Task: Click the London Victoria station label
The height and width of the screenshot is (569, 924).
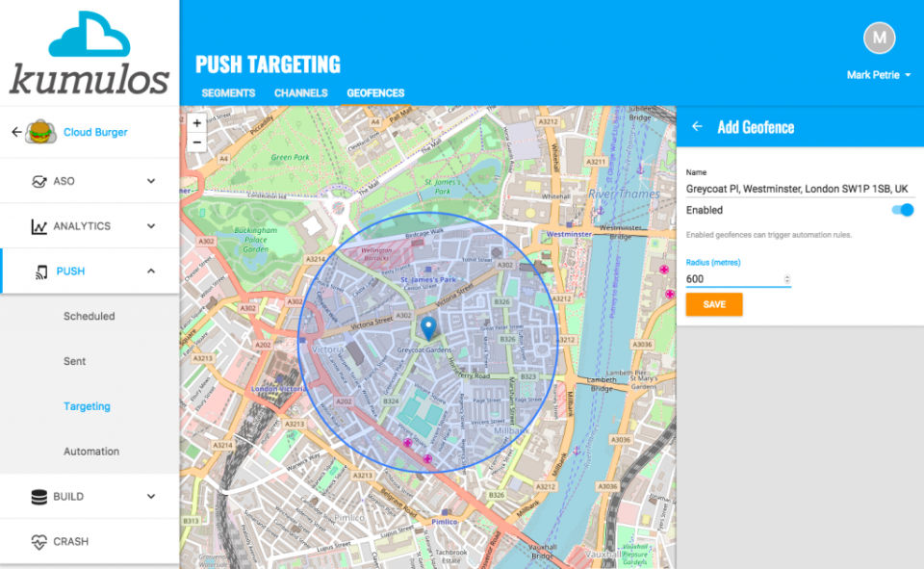Action: pyautogui.click(x=278, y=389)
